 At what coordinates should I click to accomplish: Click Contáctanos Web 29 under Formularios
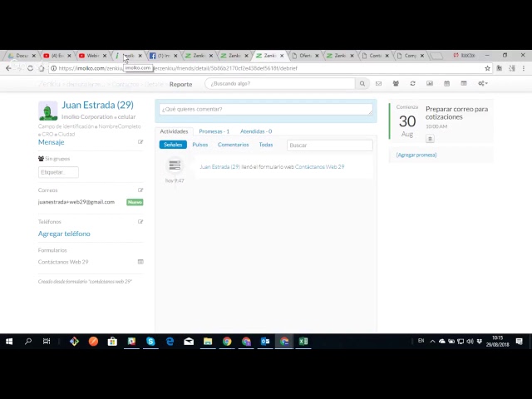[x=63, y=262]
